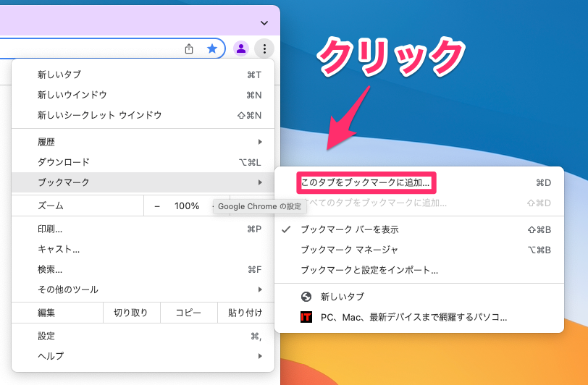Click the globe icon beside 新しいタブ bookmark
This screenshot has width=588, height=385.
pos(306,297)
